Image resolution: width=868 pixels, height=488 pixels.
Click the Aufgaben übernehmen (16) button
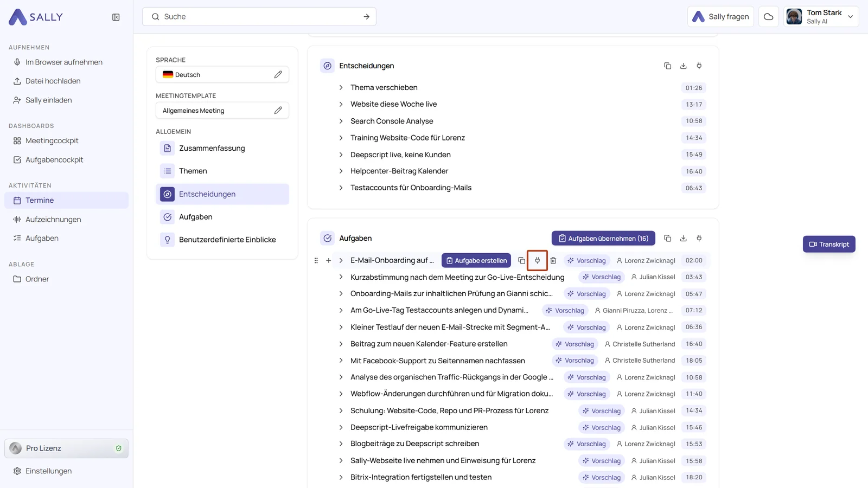pos(603,239)
